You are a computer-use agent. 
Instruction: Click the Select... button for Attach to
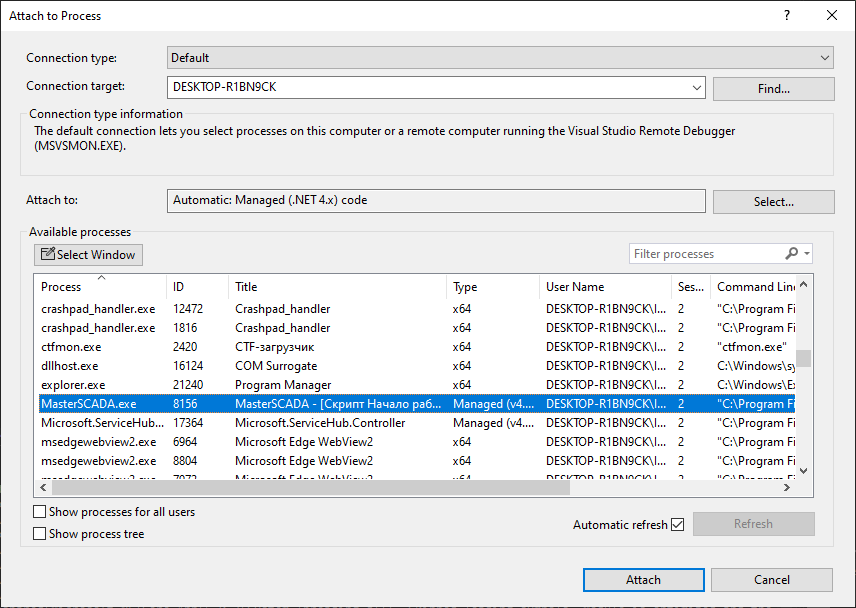click(x=774, y=201)
